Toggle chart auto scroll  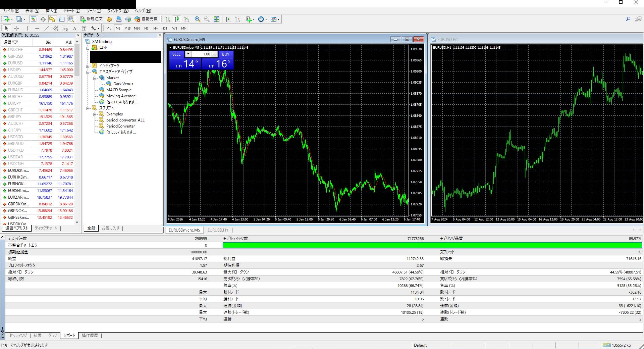pyautogui.click(x=228, y=19)
